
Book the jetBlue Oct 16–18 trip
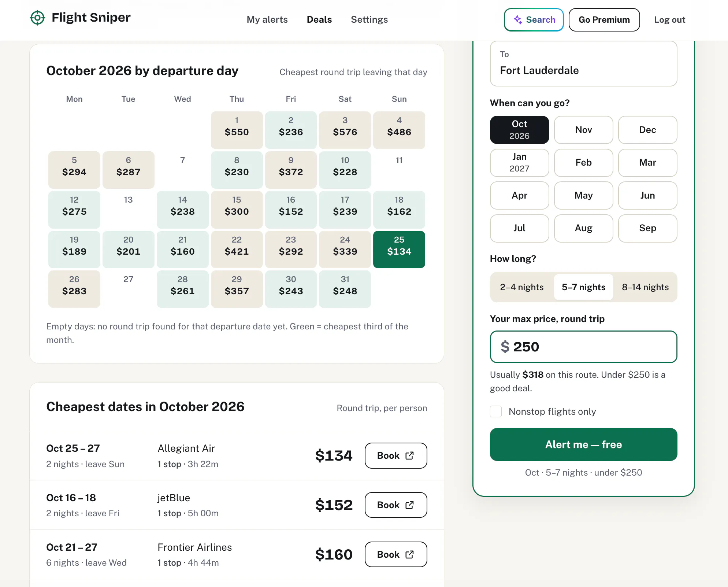point(396,505)
